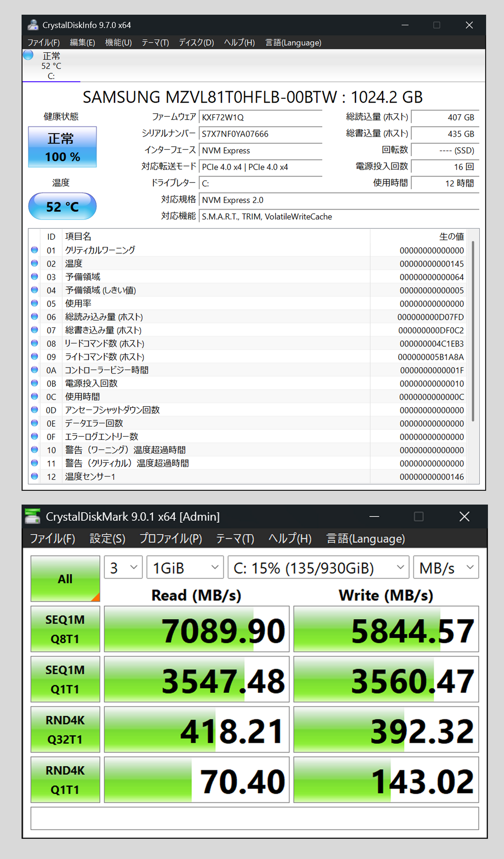504x859 pixels.
Task: Minimize the CrystalDiskInfo window
Action: (x=405, y=25)
